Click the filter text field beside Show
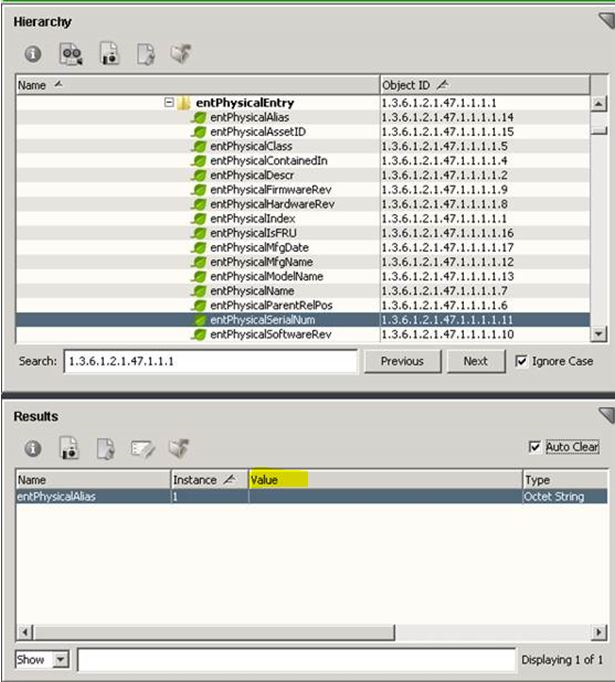Viewport: 615px width, 682px height. 296,659
